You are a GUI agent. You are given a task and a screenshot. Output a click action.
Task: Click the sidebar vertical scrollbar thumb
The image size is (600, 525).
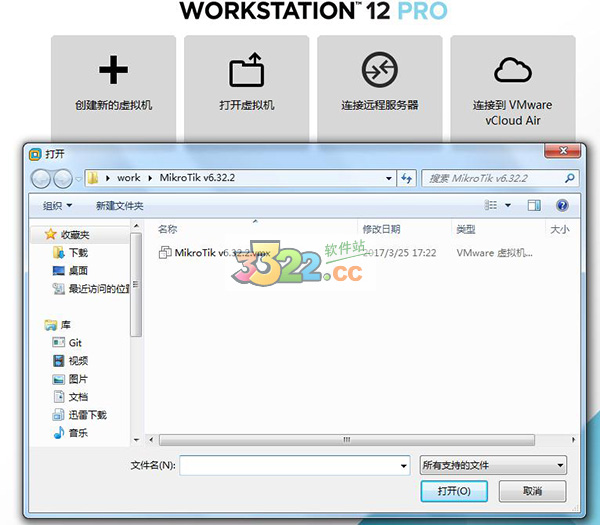(136, 284)
